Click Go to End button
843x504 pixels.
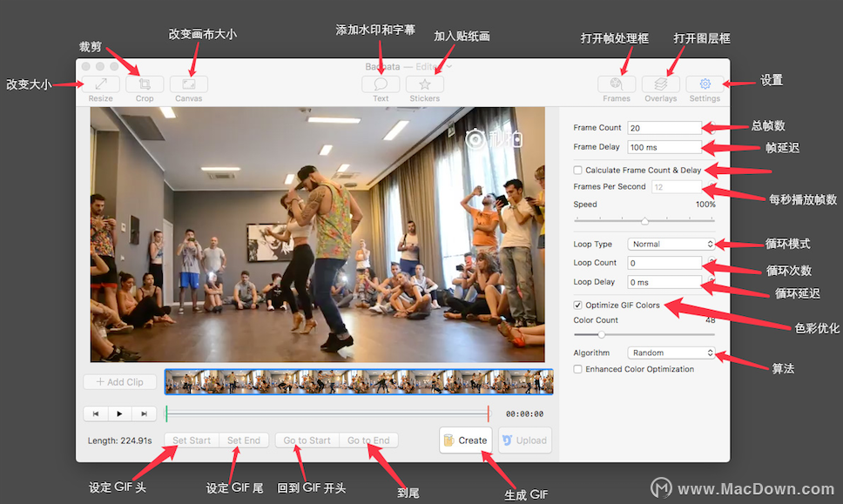tap(369, 440)
